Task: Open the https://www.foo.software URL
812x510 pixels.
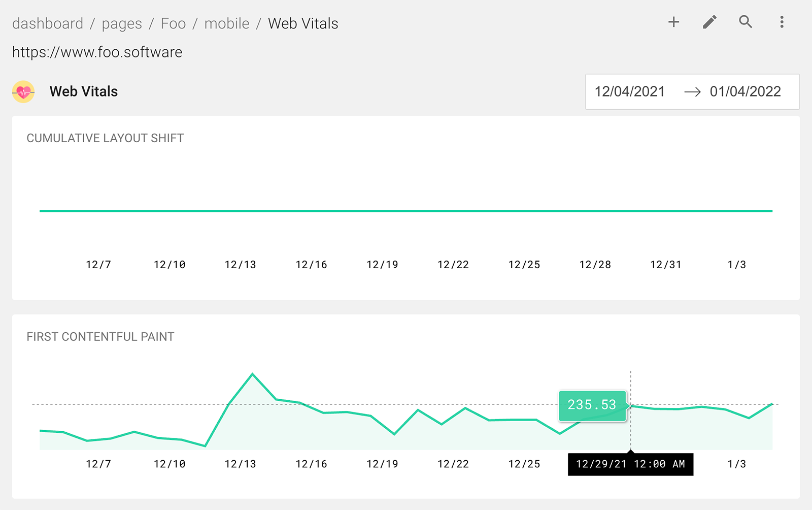Action: click(97, 52)
